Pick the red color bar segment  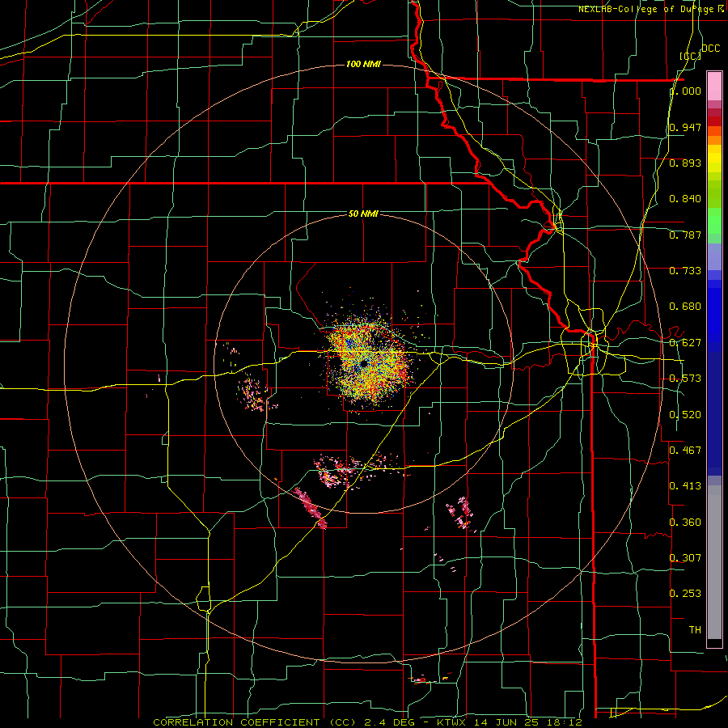pos(714,121)
